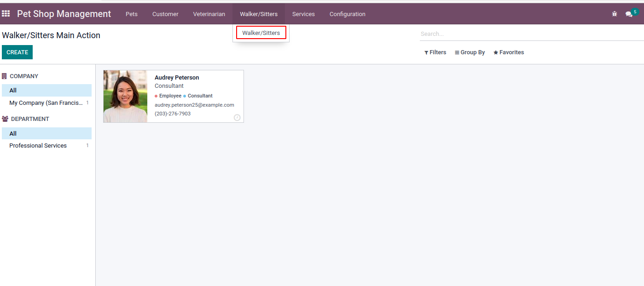Viewport: 644px width, 286px height.
Task: Click Walker/Sitters in the top navbar
Action: point(259,14)
